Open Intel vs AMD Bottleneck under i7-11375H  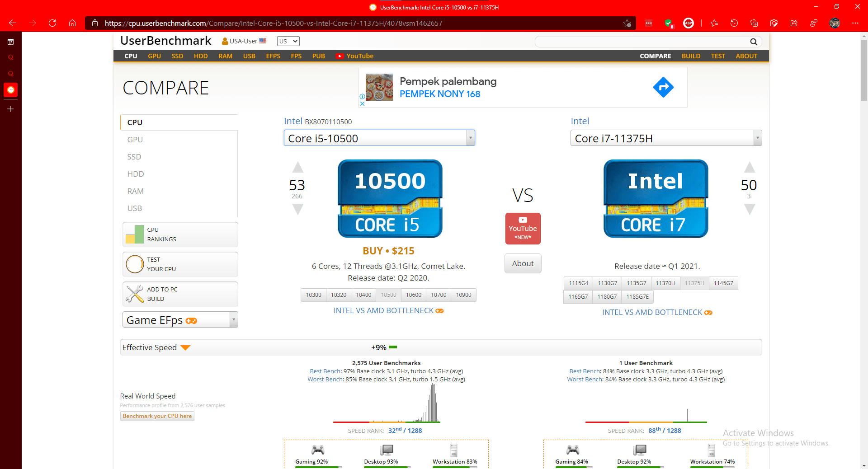click(657, 312)
